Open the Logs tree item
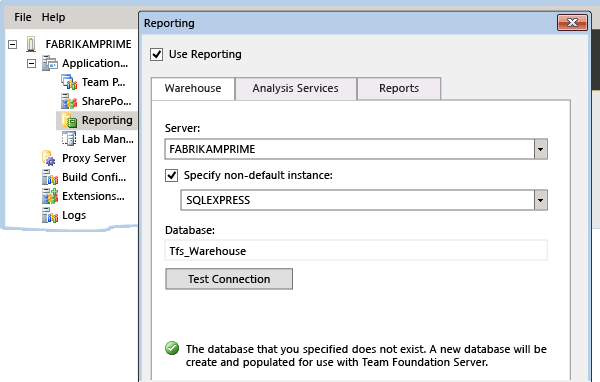Screen dimensions: 600x382 (x=64, y=215)
